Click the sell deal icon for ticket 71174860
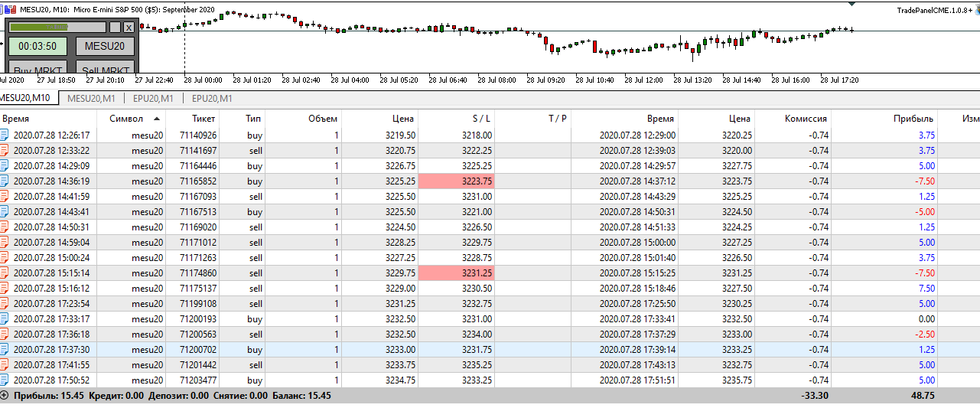 coord(5,273)
